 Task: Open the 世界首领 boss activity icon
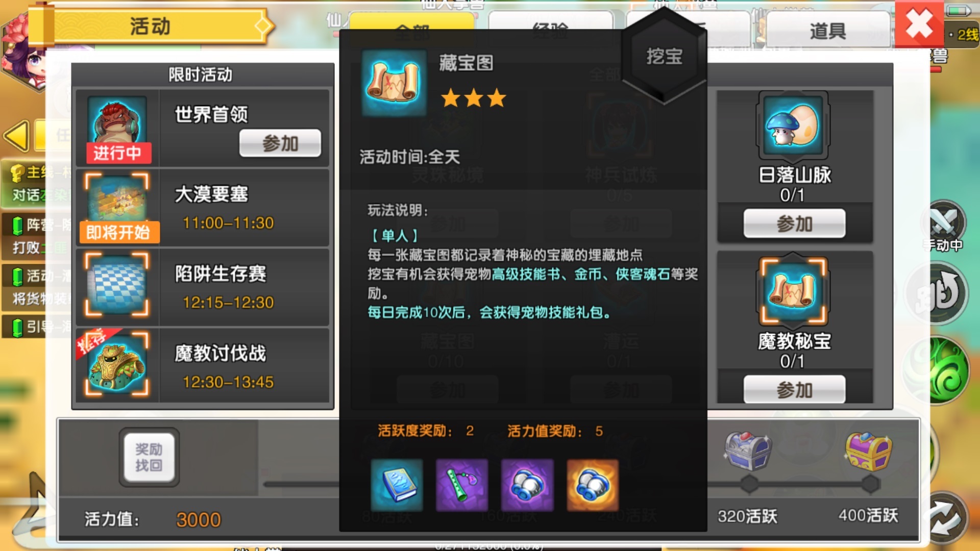click(x=117, y=128)
